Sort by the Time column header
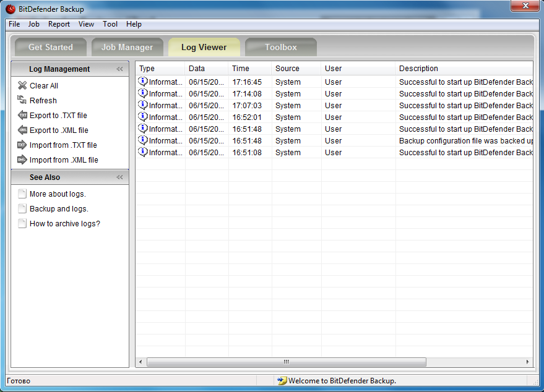Viewport: 544px width, 392px height. point(250,69)
